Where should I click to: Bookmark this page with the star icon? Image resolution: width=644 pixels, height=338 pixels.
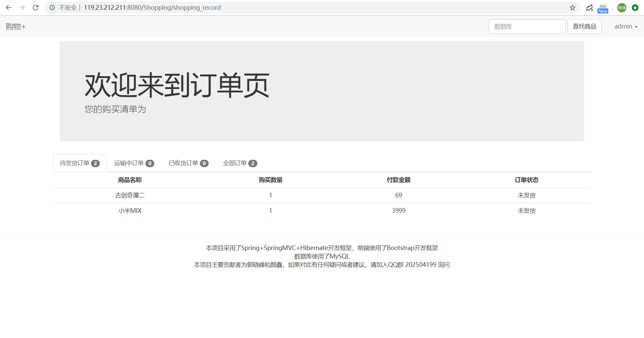point(572,7)
